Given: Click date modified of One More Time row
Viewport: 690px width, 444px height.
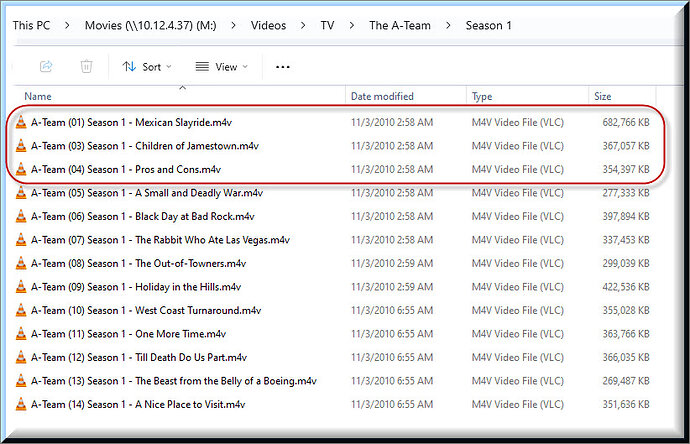Looking at the screenshot, I should tap(392, 334).
